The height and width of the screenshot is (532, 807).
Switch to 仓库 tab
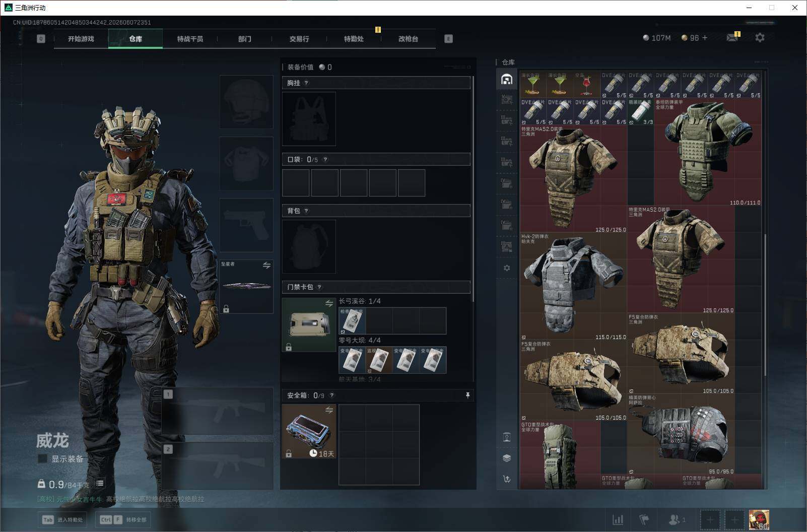tap(136, 39)
